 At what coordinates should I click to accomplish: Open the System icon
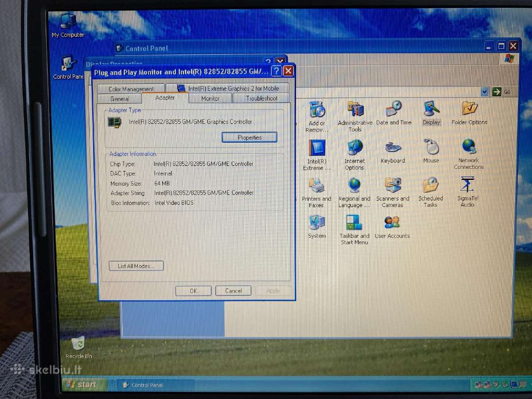pyautogui.click(x=317, y=227)
